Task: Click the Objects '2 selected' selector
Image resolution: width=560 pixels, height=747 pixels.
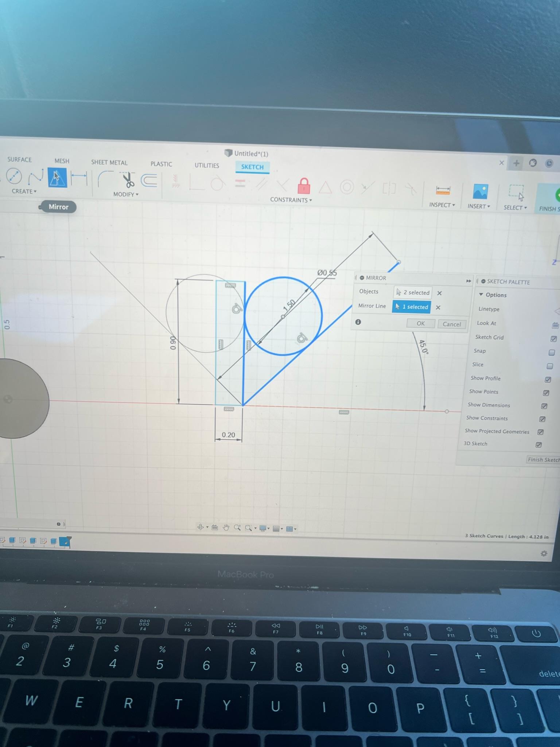Action: [413, 292]
